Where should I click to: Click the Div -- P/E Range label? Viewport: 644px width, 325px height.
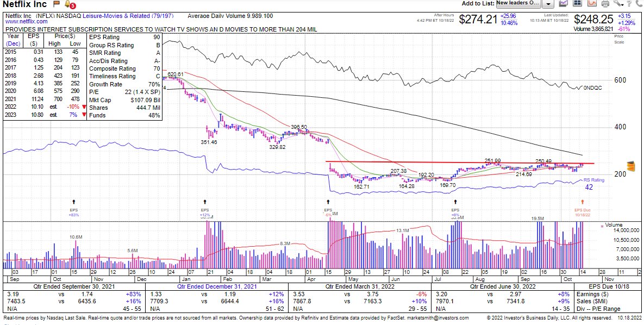point(599,309)
